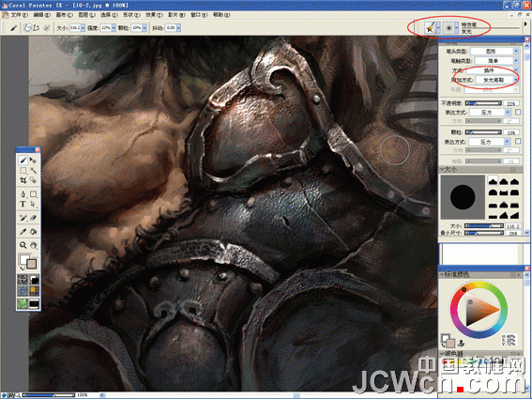
Task: Select the Eraser tool
Action: 33,218
